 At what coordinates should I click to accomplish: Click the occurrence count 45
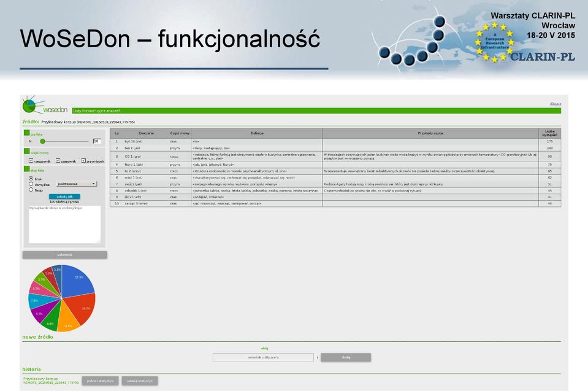550,191
